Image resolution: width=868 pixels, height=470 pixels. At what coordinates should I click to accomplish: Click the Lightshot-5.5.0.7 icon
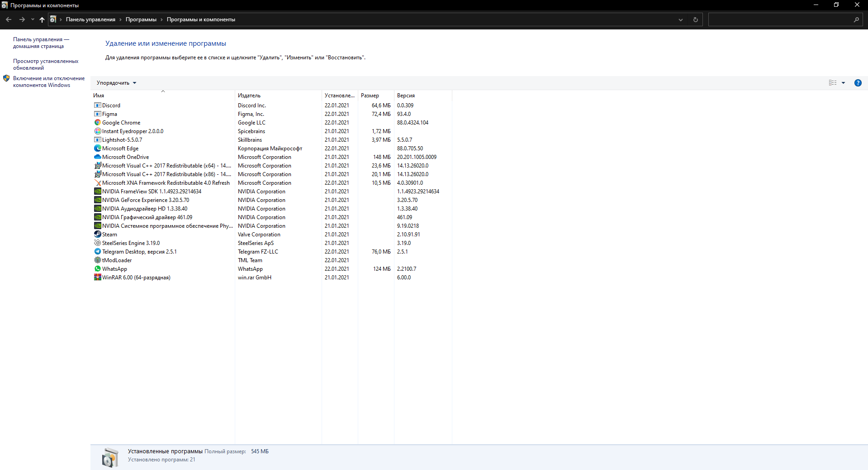97,140
